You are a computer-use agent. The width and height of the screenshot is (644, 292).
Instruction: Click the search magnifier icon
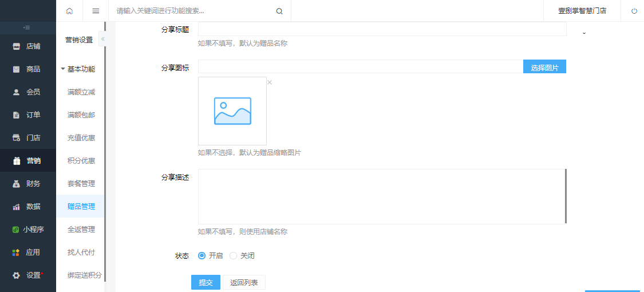[279, 11]
